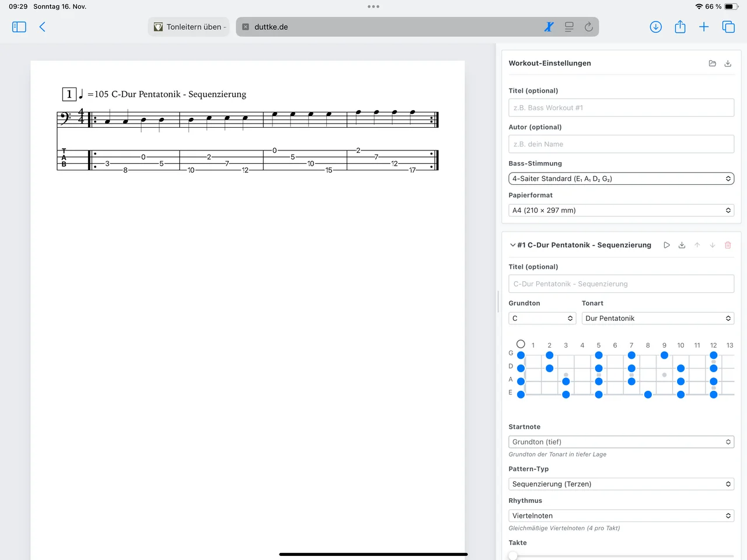This screenshot has height=560, width=747.
Task: Download exercise #1 via its download icon
Action: tap(682, 245)
